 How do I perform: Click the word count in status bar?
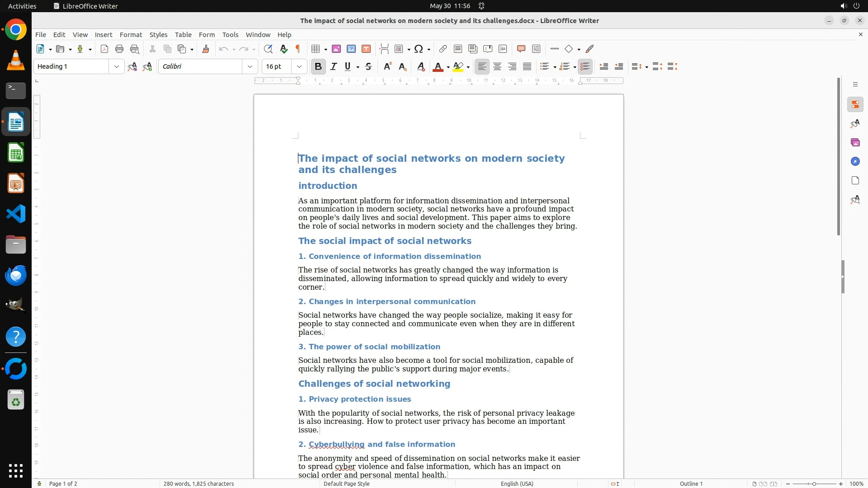pos(198,483)
